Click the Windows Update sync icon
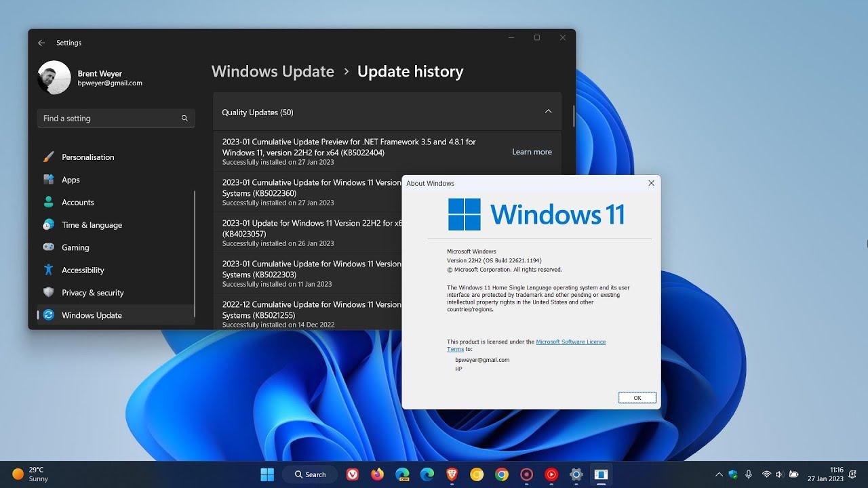This screenshot has height=488, width=868. [x=48, y=315]
